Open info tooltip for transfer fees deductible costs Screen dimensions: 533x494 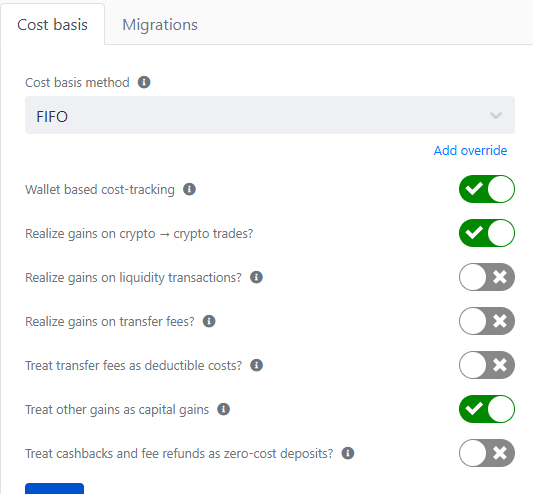coord(256,365)
